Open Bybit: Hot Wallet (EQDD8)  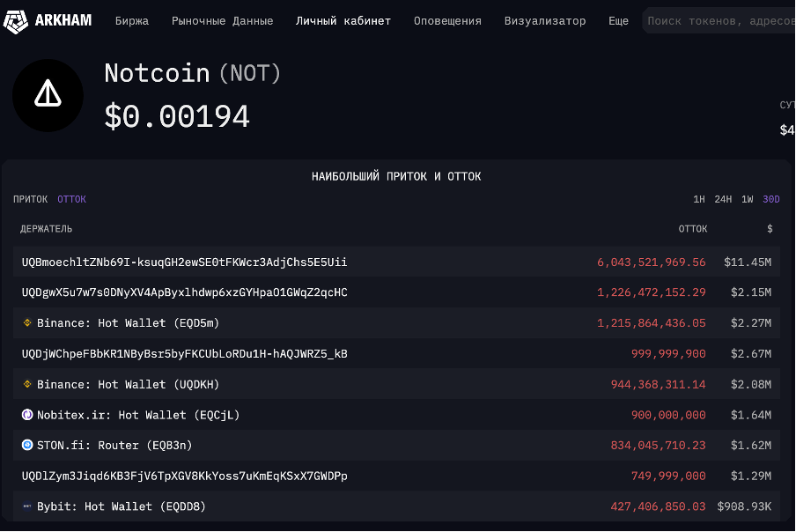(x=122, y=506)
